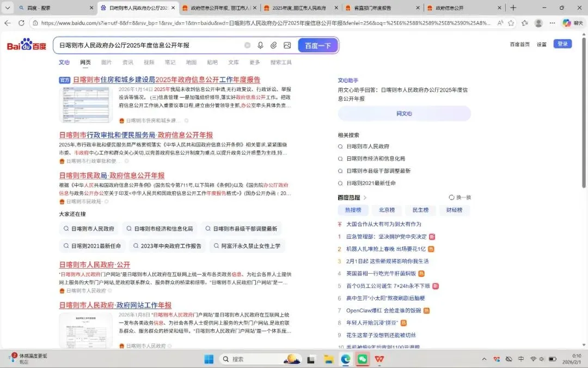Expand the 百度热搜 section arrow
This screenshot has width=588, height=368.
point(365,197)
